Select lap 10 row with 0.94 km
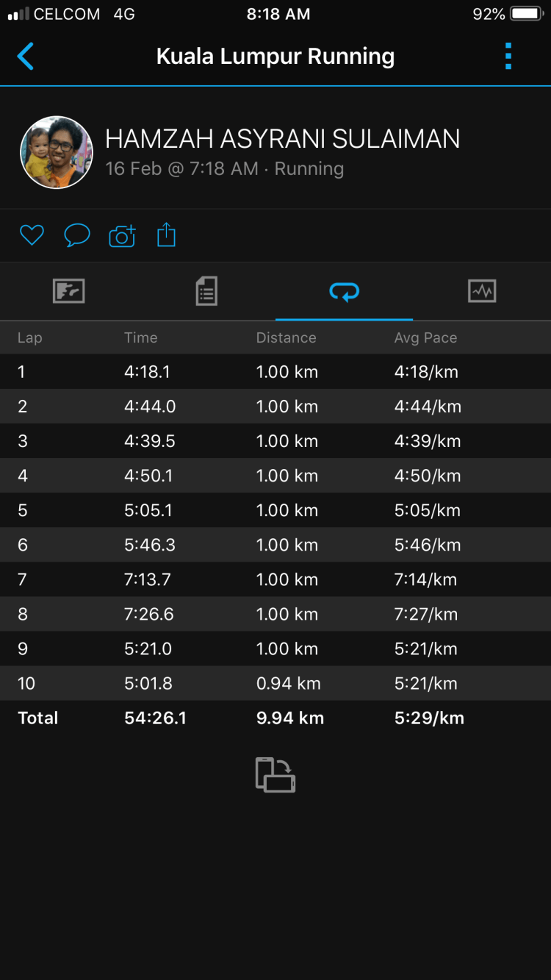This screenshot has height=980, width=551. 275,684
